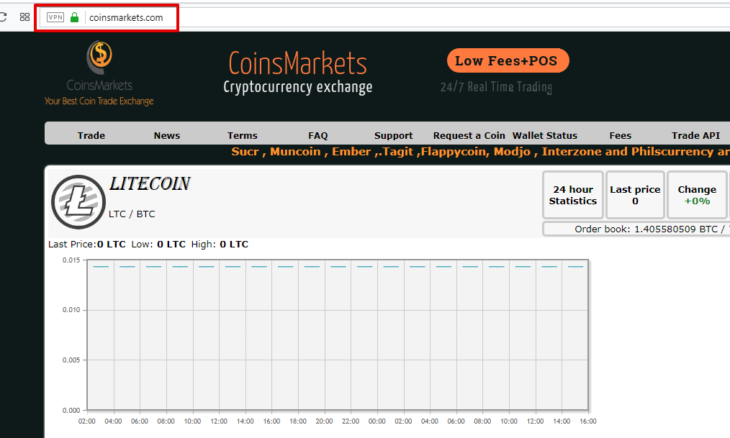The image size is (730, 438).
Task: Open the News menu item
Action: (x=167, y=135)
